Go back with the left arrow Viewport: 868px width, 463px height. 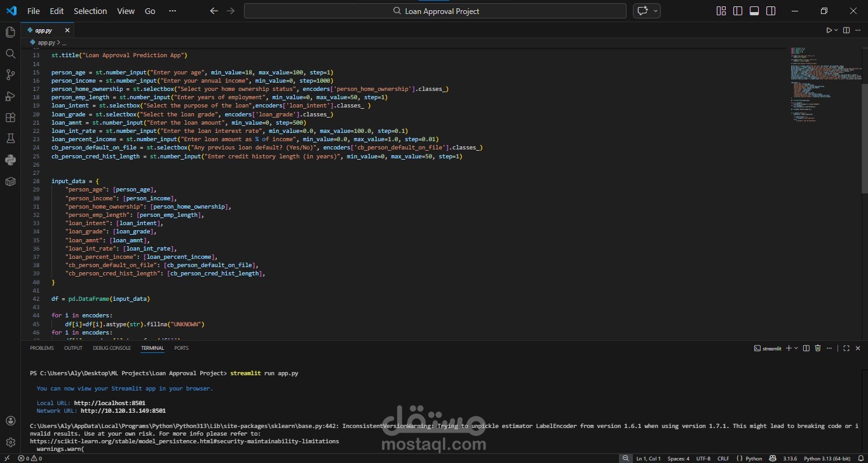tap(214, 11)
